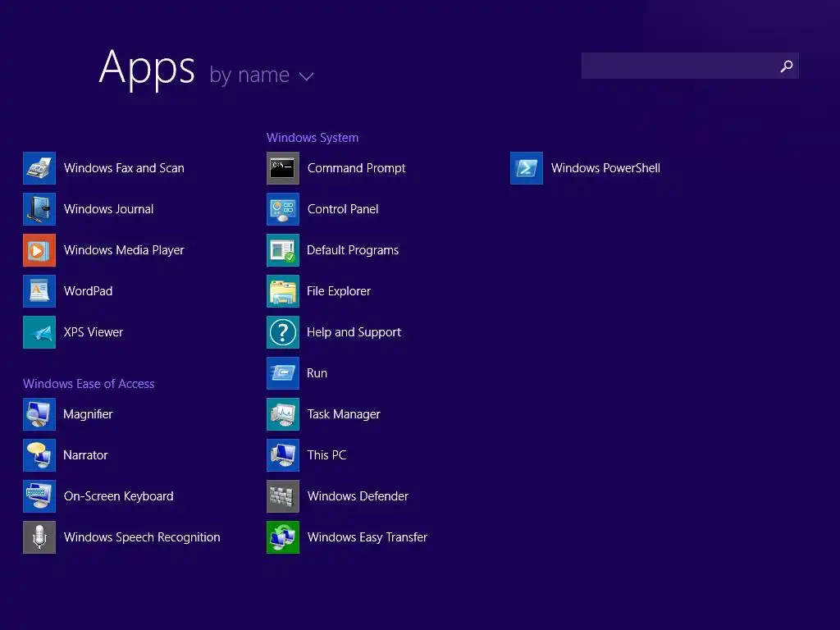Image resolution: width=840 pixels, height=630 pixels.
Task: Click the XPS Viewer icon
Action: (39, 332)
